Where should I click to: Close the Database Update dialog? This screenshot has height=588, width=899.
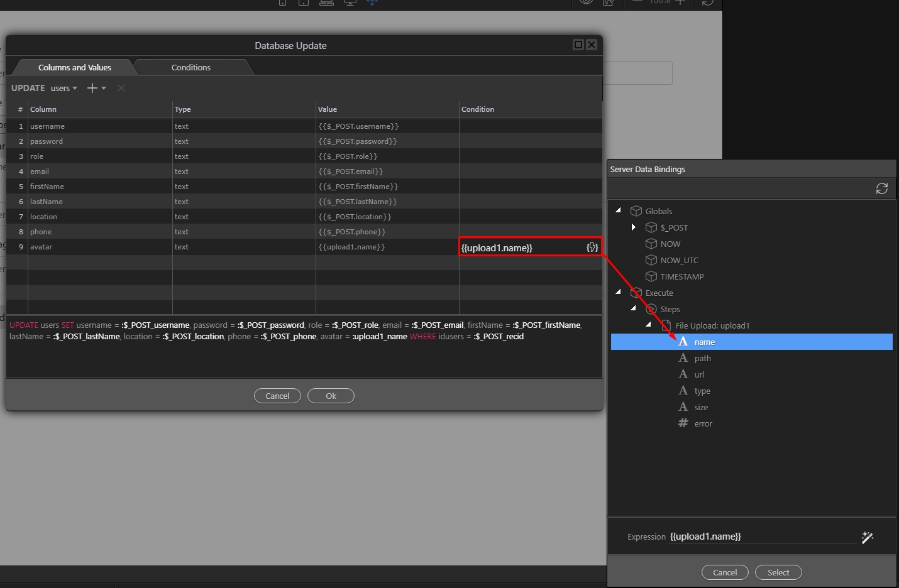pyautogui.click(x=592, y=45)
